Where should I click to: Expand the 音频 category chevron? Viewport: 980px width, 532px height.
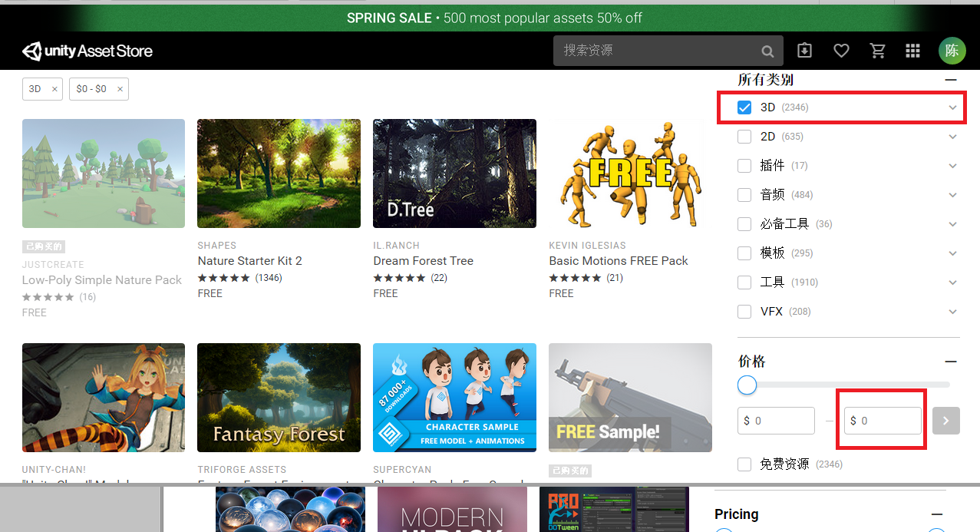point(952,195)
